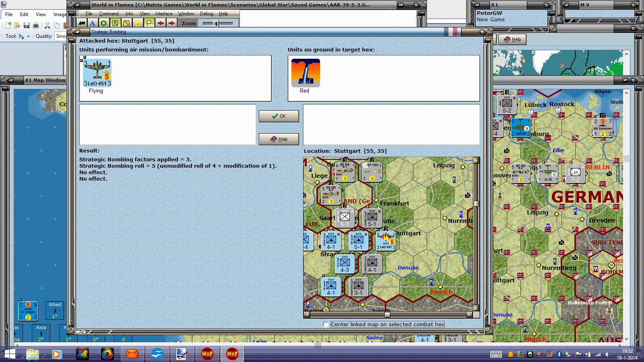The height and width of the screenshot is (362, 644).
Task: Click the yellow stacked units toolbar icon
Action: click(x=126, y=23)
